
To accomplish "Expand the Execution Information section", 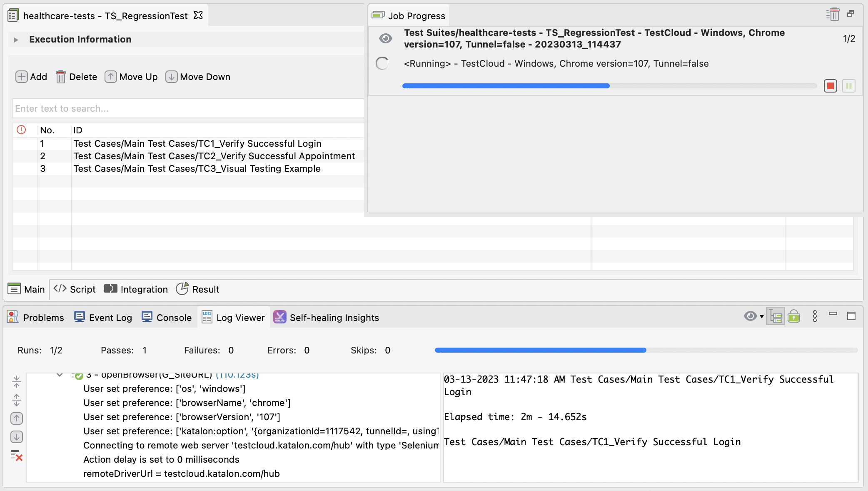I will [x=16, y=40].
